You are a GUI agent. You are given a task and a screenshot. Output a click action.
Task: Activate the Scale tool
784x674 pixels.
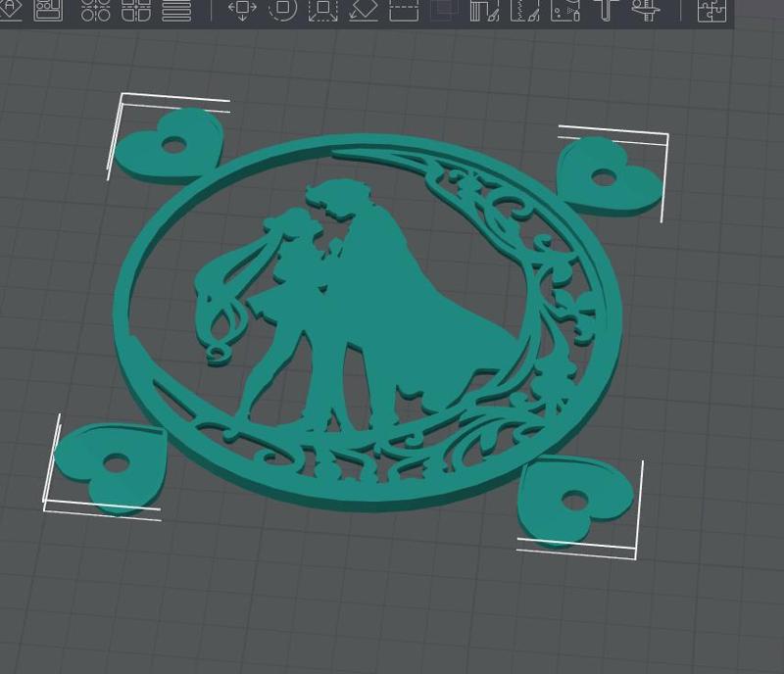pyautogui.click(x=323, y=10)
